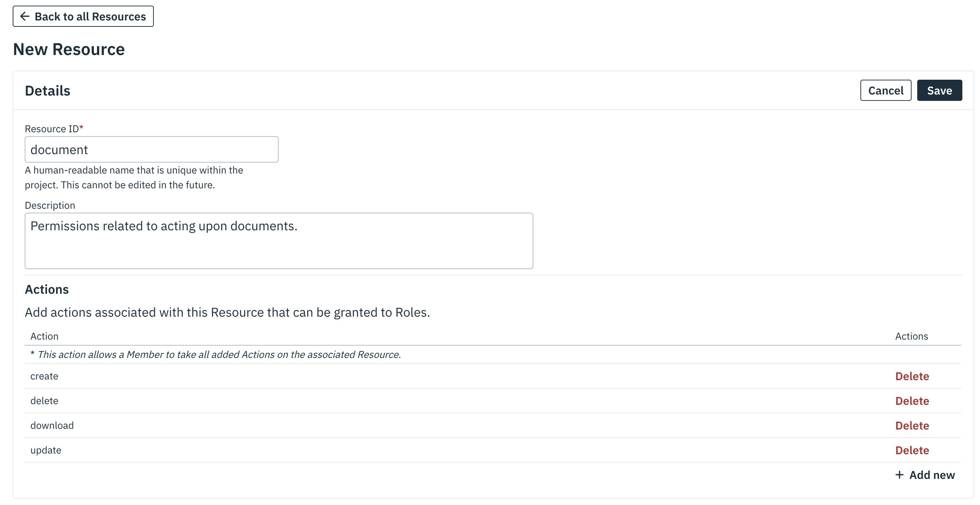Go back to all Resources
Viewport: 980px width, 505px height.
tap(83, 16)
